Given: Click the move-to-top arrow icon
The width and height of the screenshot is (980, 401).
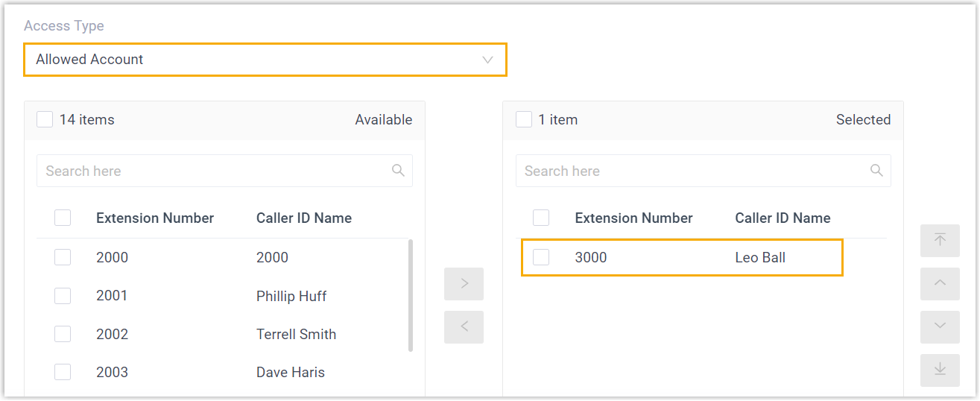Looking at the screenshot, I should click(940, 240).
